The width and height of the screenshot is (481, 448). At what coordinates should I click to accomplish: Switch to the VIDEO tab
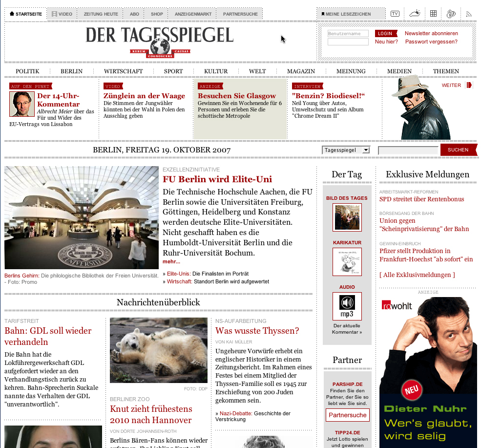(x=62, y=14)
